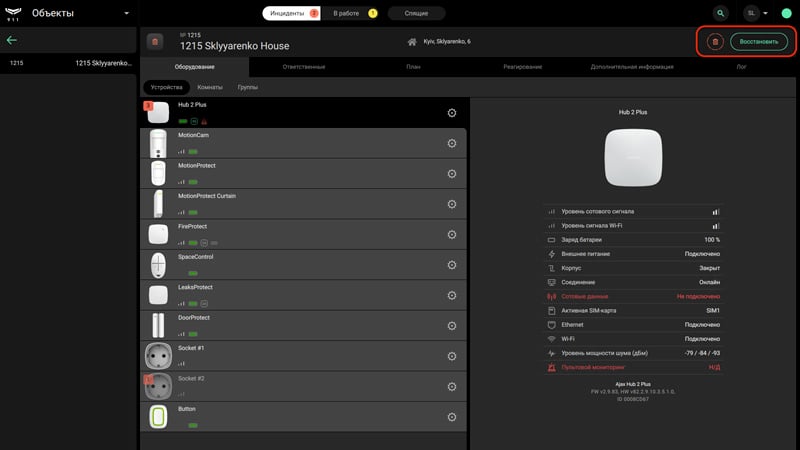Click the search magnifier icon
Viewport: 800px width, 450px height.
tap(720, 13)
